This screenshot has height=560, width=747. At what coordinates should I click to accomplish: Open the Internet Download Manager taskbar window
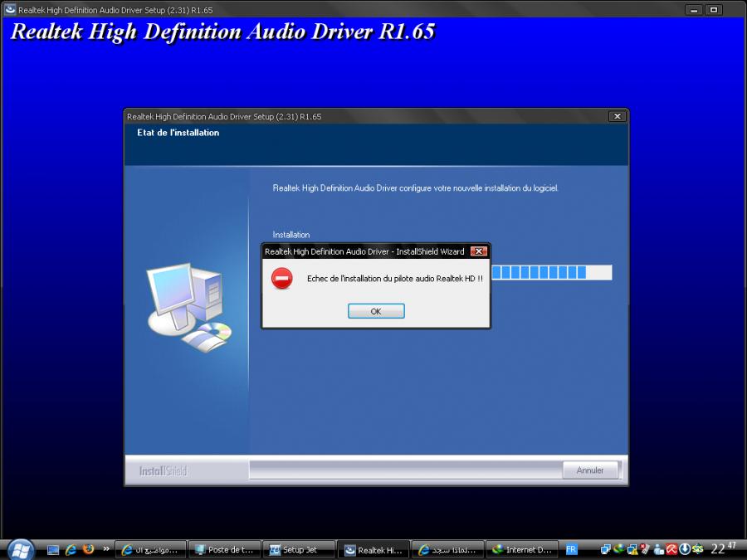[x=520, y=549]
